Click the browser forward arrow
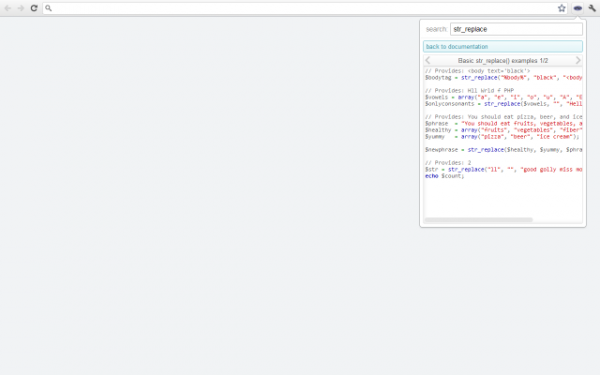The width and height of the screenshot is (600, 375). click(x=21, y=8)
